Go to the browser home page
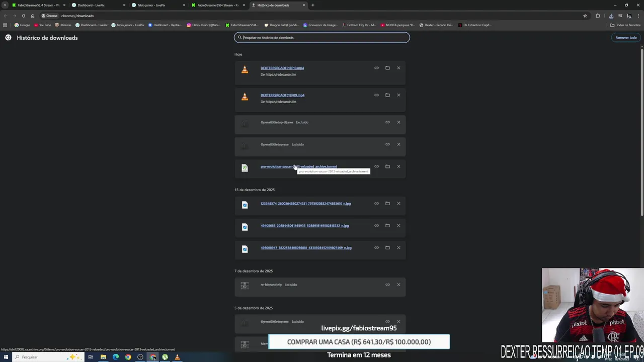644x362 pixels. coord(33,16)
